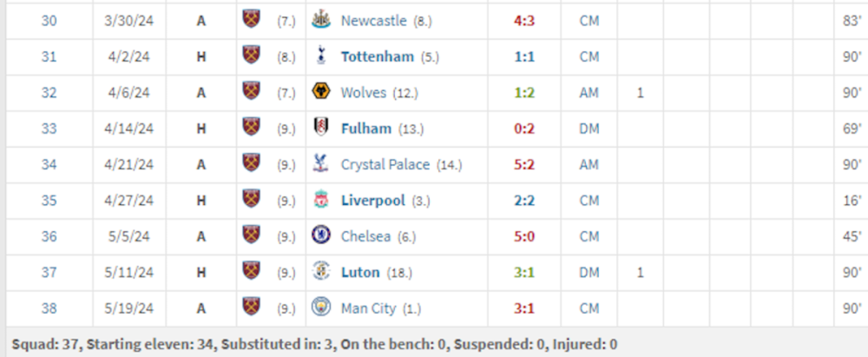Click the Man City crest icon
The width and height of the screenshot is (868, 357).
pyautogui.click(x=320, y=307)
